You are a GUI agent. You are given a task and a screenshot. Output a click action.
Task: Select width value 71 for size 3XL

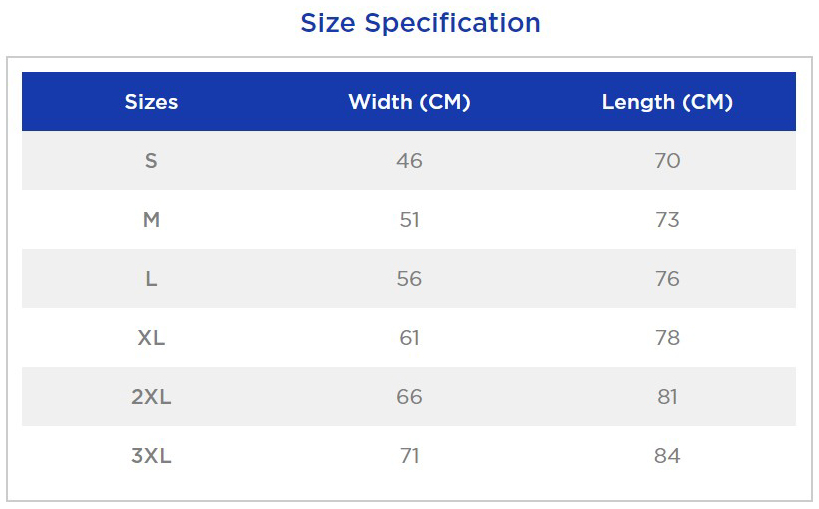click(409, 456)
